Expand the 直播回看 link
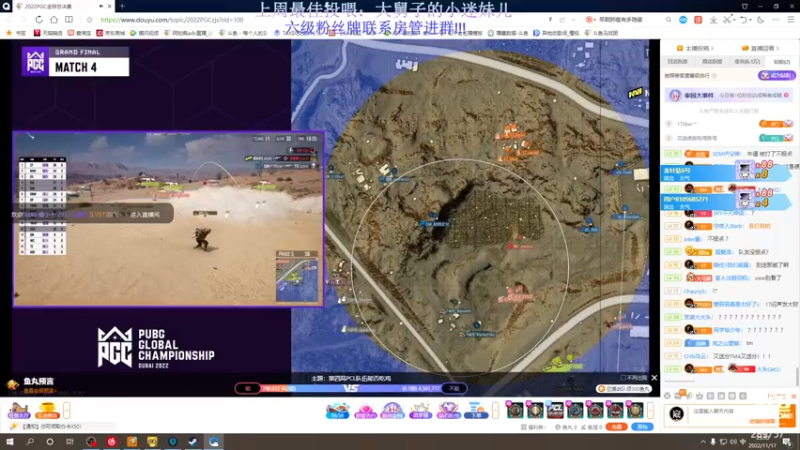 (760, 48)
